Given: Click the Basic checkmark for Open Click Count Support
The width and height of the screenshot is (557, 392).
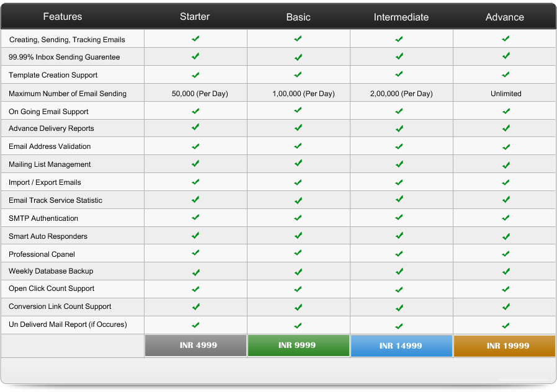Looking at the screenshot, I should 298,288.
